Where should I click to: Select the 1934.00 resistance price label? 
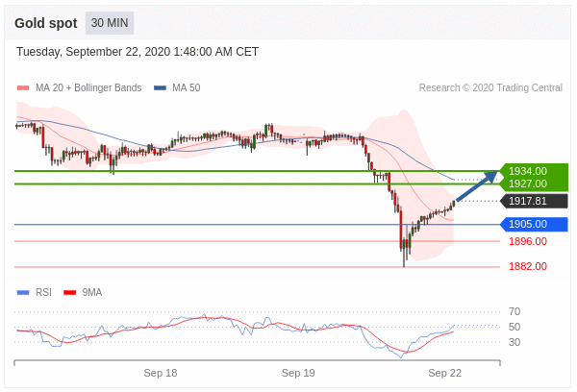click(x=528, y=171)
